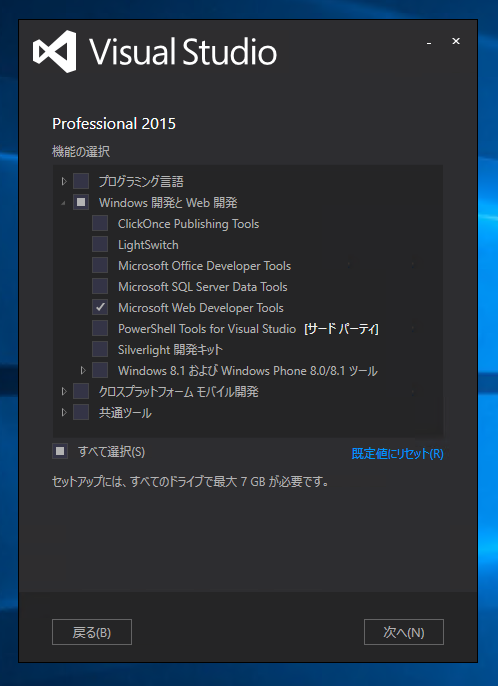Toggle the すべて選択(S) checkbox

60,451
